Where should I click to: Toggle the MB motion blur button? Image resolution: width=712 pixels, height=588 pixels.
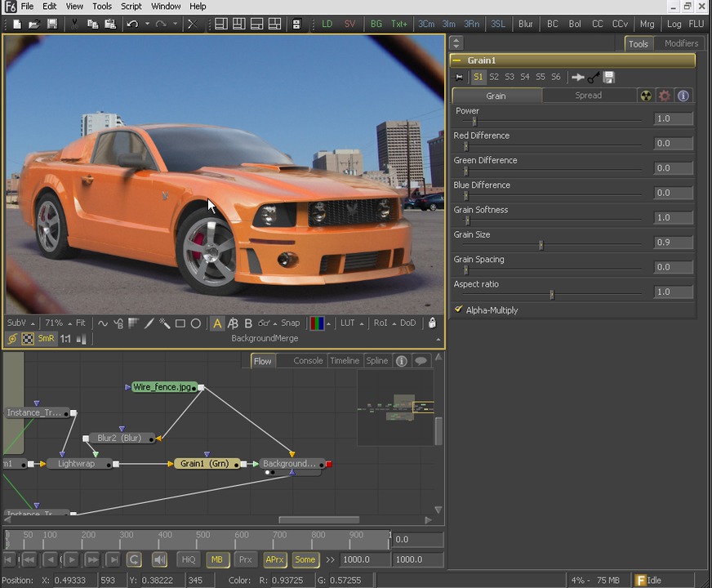[216, 559]
